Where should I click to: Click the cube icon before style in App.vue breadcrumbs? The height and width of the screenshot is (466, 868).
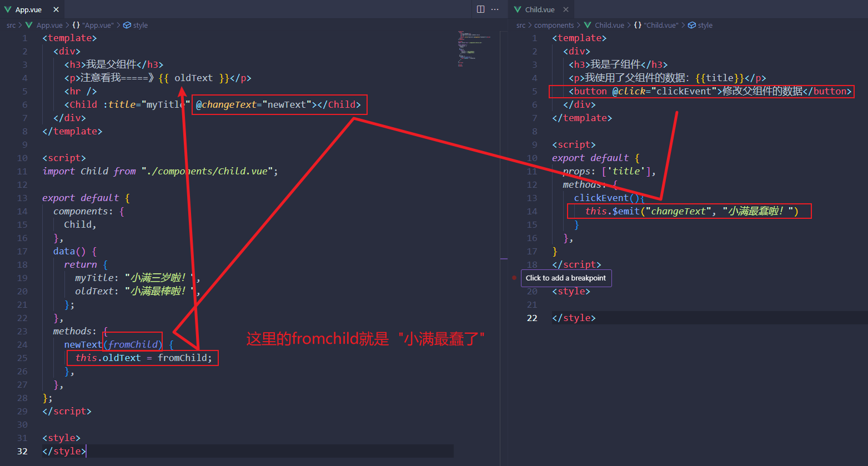pyautogui.click(x=127, y=25)
